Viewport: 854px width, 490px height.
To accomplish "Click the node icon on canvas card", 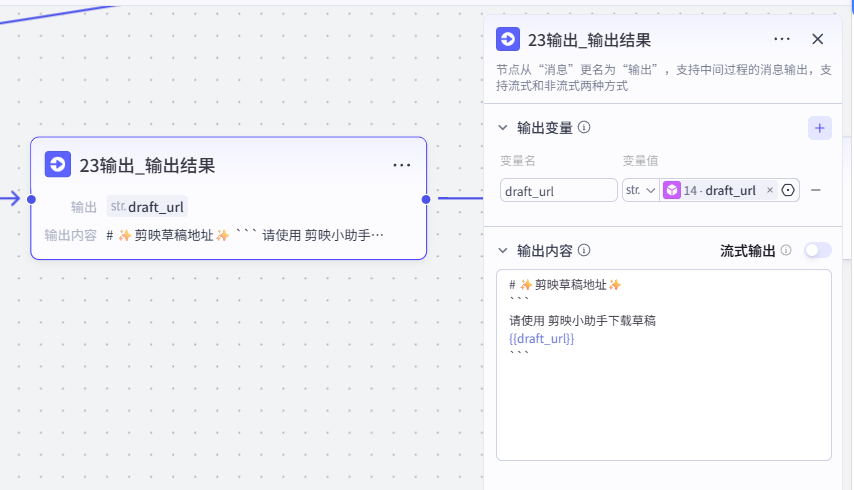I will [57, 164].
